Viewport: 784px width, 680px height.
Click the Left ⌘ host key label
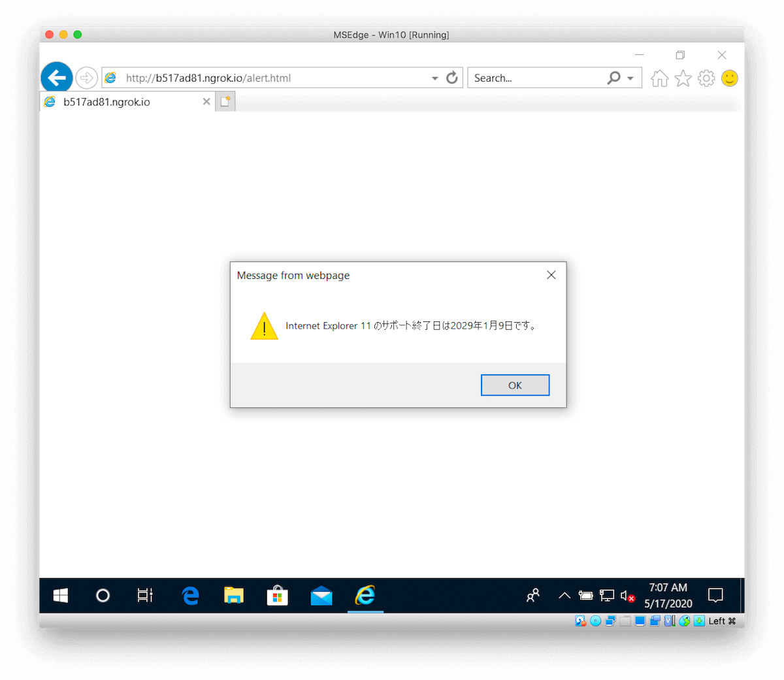click(x=723, y=621)
